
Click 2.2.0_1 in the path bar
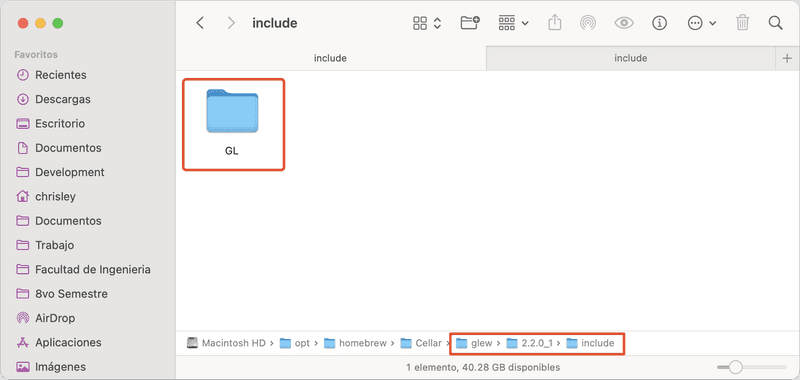530,343
